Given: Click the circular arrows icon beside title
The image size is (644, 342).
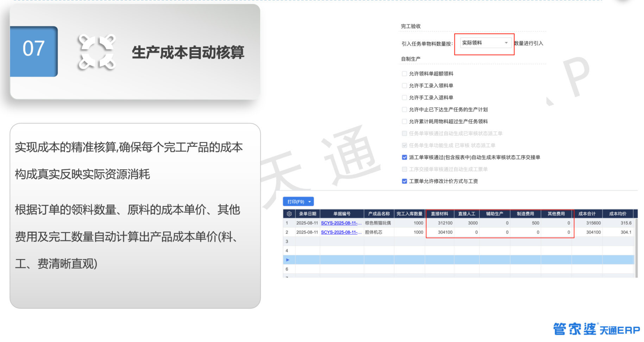Looking at the screenshot, I should click(x=97, y=52).
